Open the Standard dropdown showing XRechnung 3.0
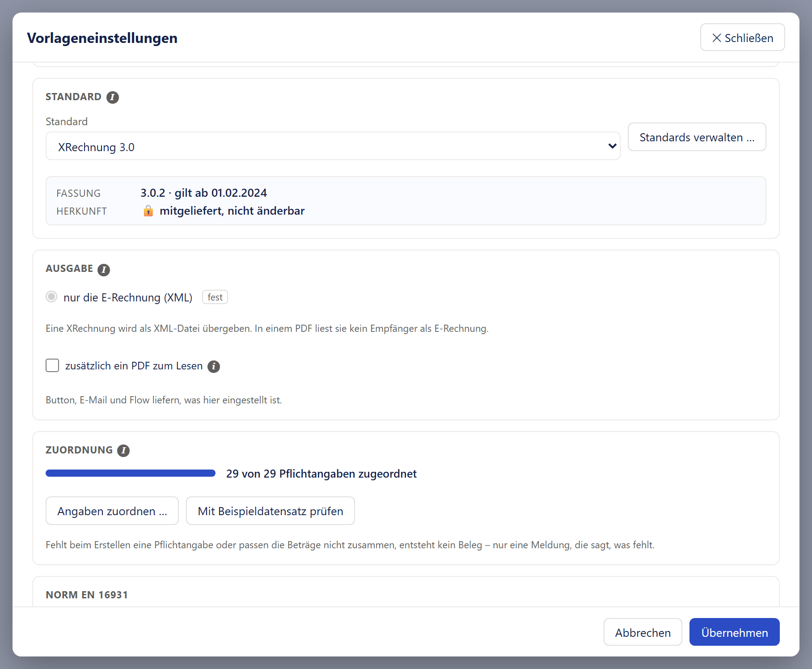Screen dimensions: 812x669 tap(333, 146)
